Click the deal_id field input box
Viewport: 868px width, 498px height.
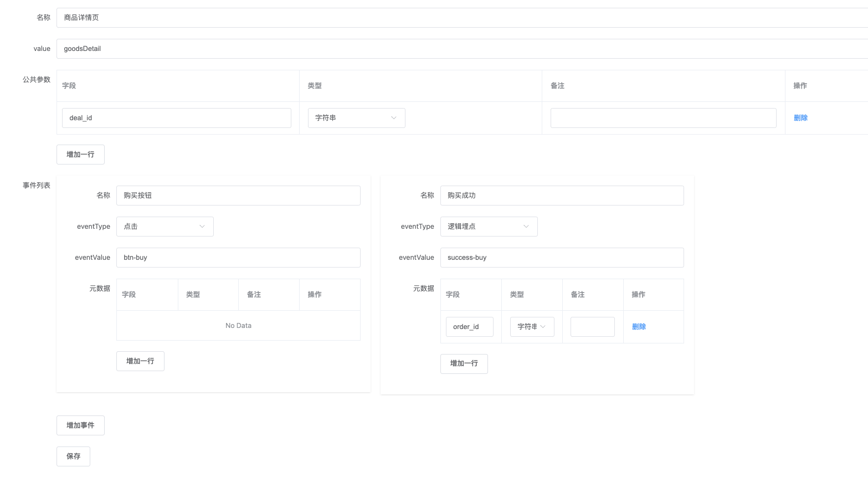pyautogui.click(x=176, y=117)
